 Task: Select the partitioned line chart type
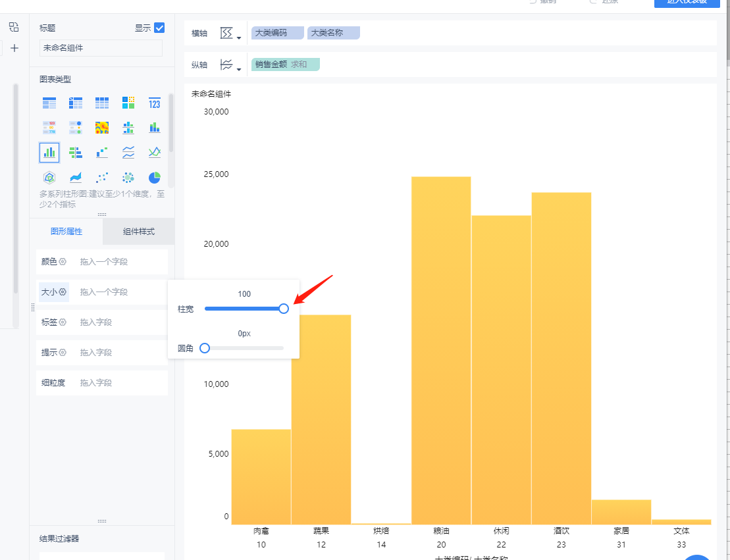coord(128,152)
